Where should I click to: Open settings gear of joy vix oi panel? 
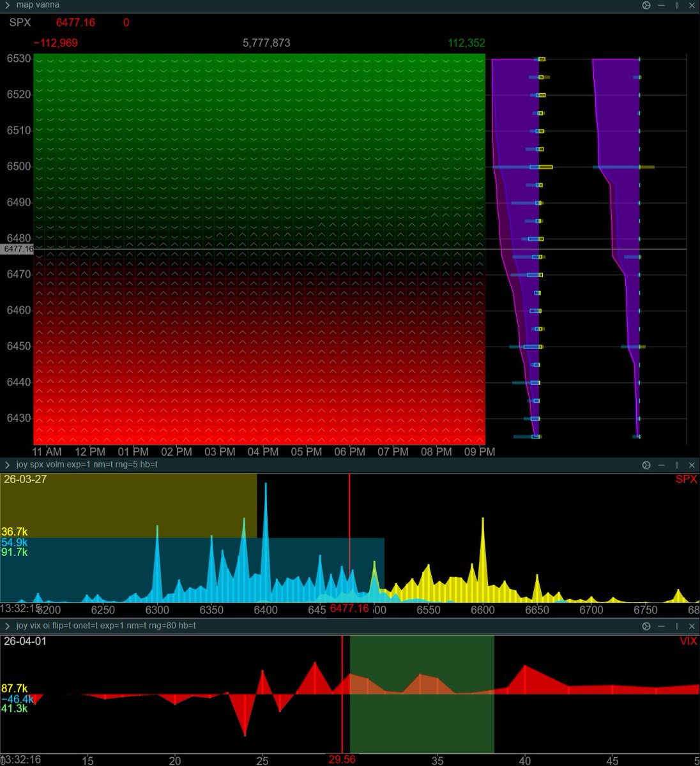646,626
